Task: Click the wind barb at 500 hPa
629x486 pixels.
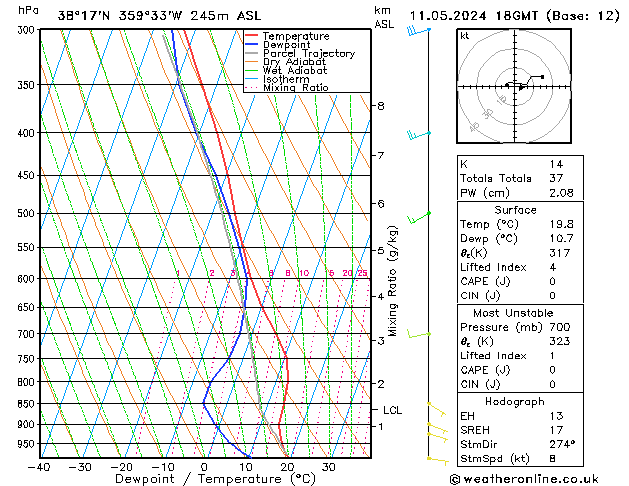Action: coord(418,215)
